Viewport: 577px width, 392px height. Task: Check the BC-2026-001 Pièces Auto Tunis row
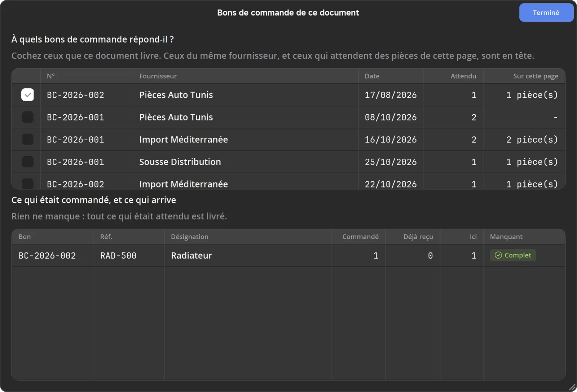pos(27,117)
